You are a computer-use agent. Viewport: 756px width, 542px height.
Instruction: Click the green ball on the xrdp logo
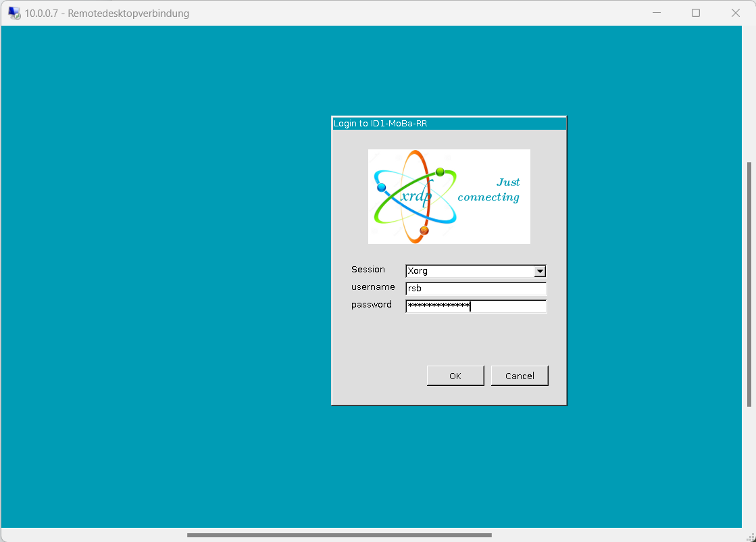[x=440, y=172]
